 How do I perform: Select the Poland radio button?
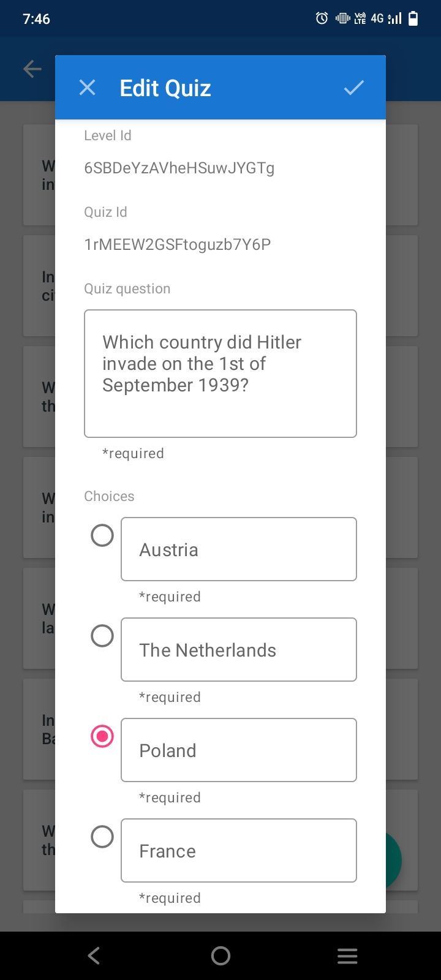102,736
